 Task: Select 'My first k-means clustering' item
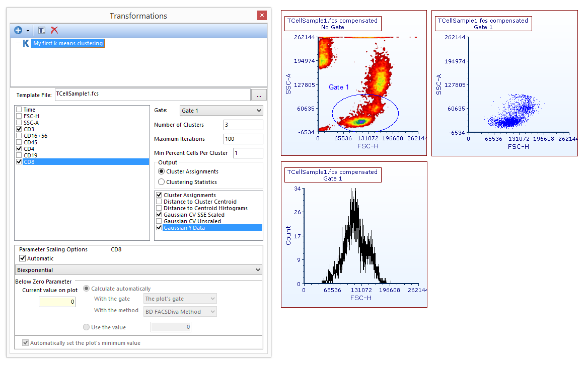[x=67, y=44]
